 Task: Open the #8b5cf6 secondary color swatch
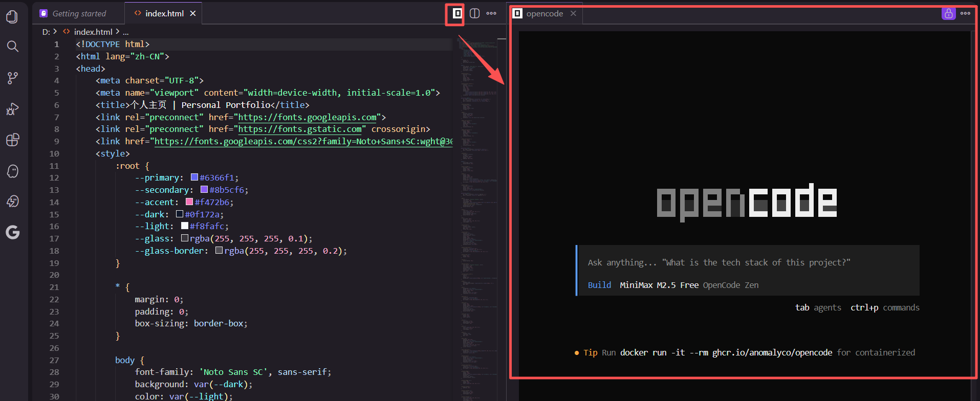pyautogui.click(x=204, y=190)
